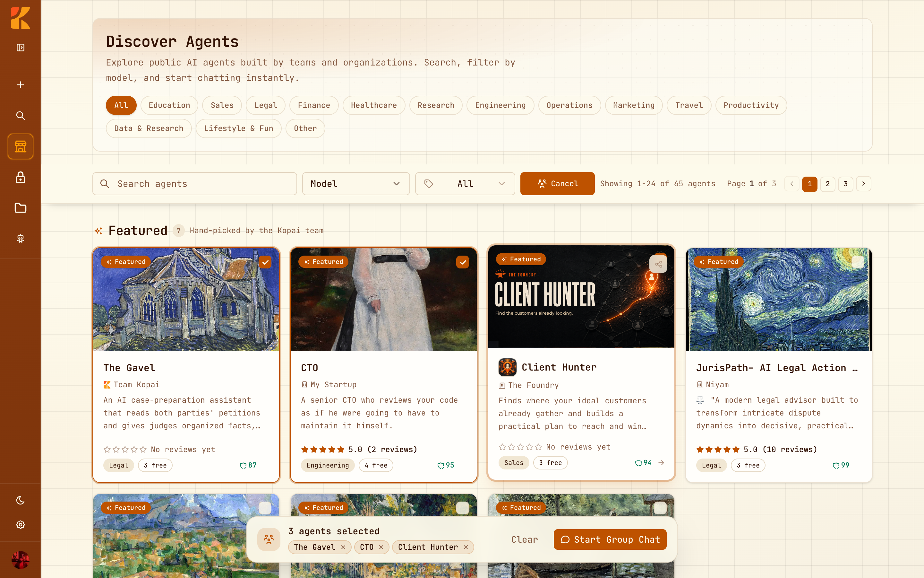Open the Model dropdown
This screenshot has height=578, width=924.
[x=356, y=184]
